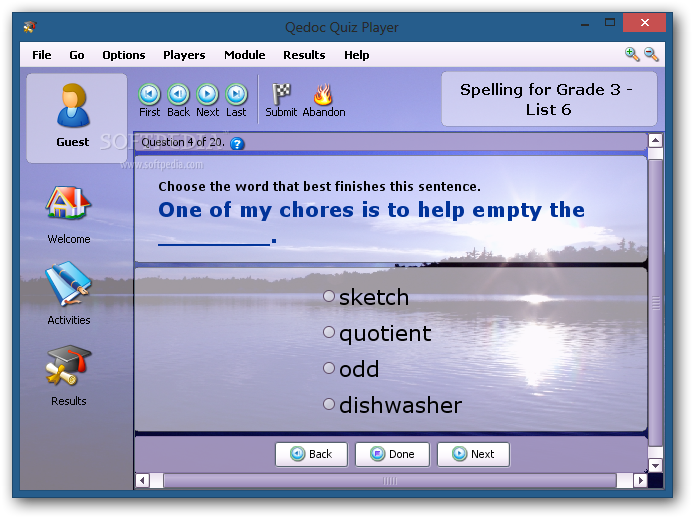Viewport: 693px width, 518px height.
Task: Close the Qedoc Quiz Player window
Action: [x=644, y=23]
